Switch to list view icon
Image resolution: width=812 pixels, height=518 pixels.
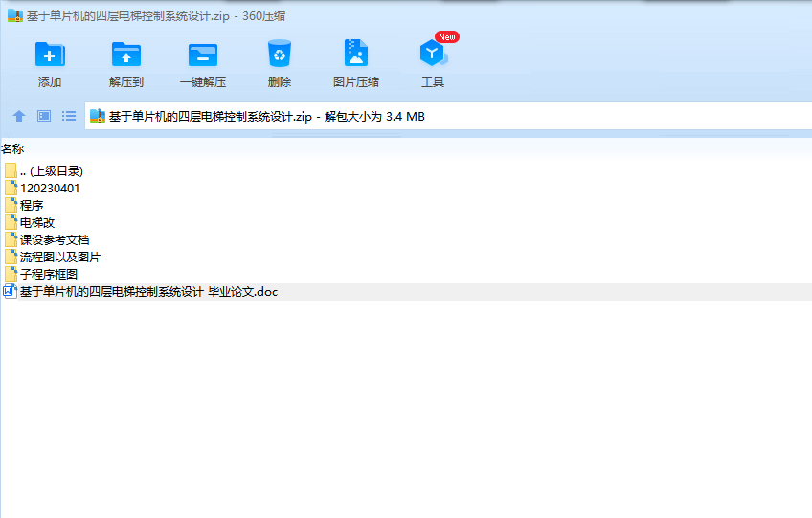point(69,116)
